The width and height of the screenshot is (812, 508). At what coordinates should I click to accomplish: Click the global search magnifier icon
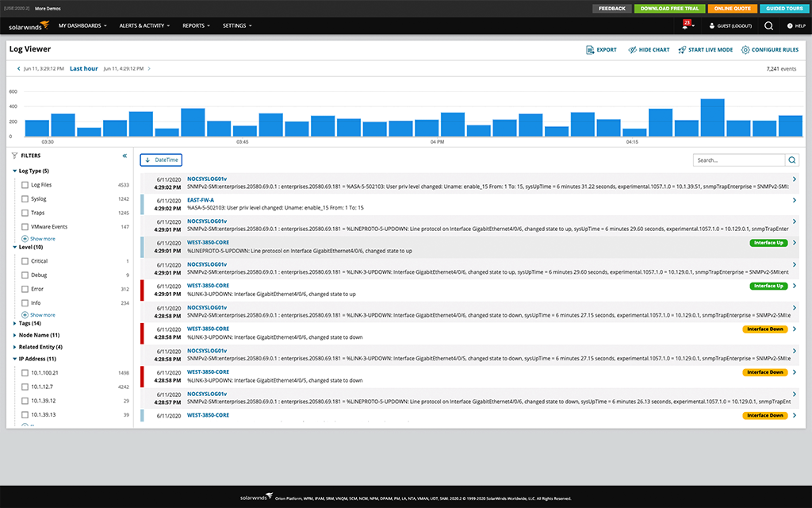tap(768, 25)
